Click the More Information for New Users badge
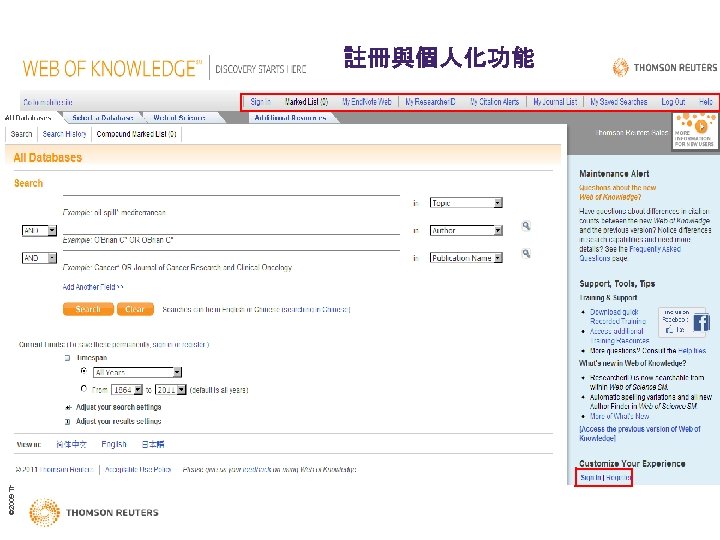This screenshot has height=540, width=720. 695,131
